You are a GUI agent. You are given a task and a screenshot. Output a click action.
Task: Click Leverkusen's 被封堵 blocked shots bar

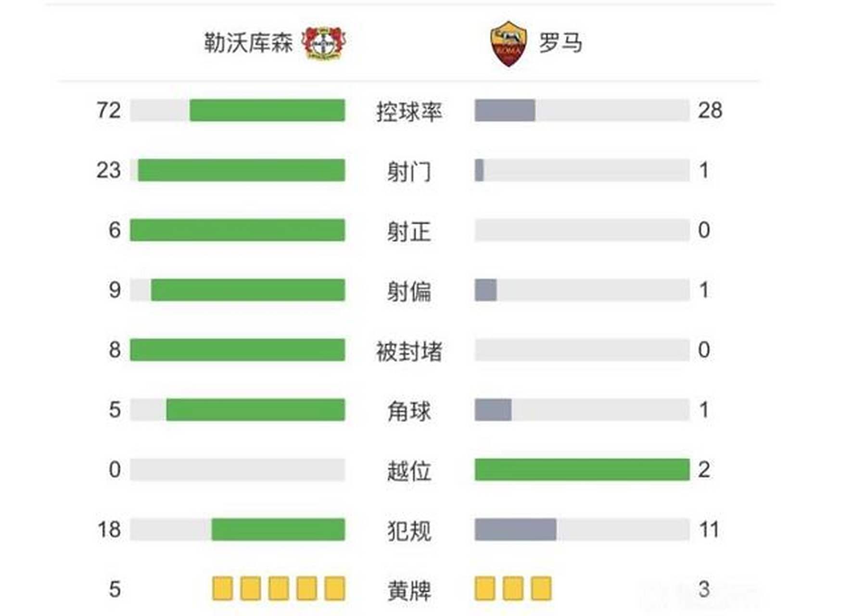237,350
